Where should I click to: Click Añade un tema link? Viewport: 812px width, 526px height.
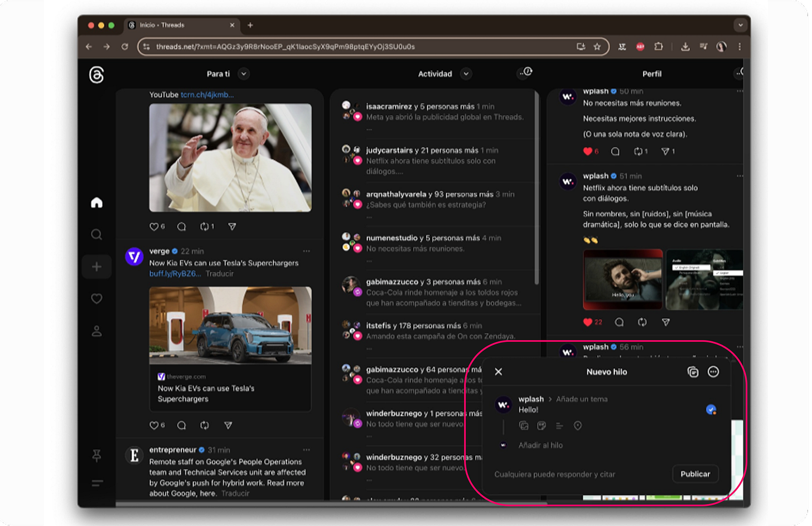tap(582, 399)
